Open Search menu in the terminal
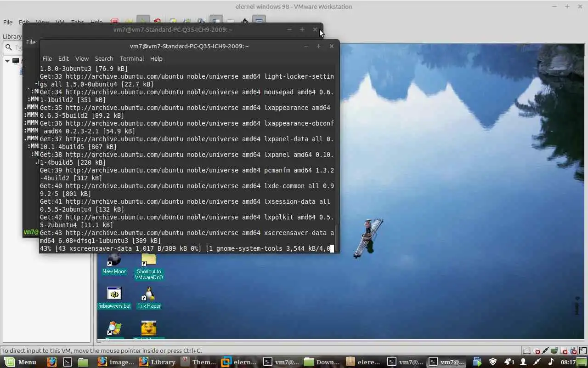Screen dimensions: 588x368 click(104, 58)
